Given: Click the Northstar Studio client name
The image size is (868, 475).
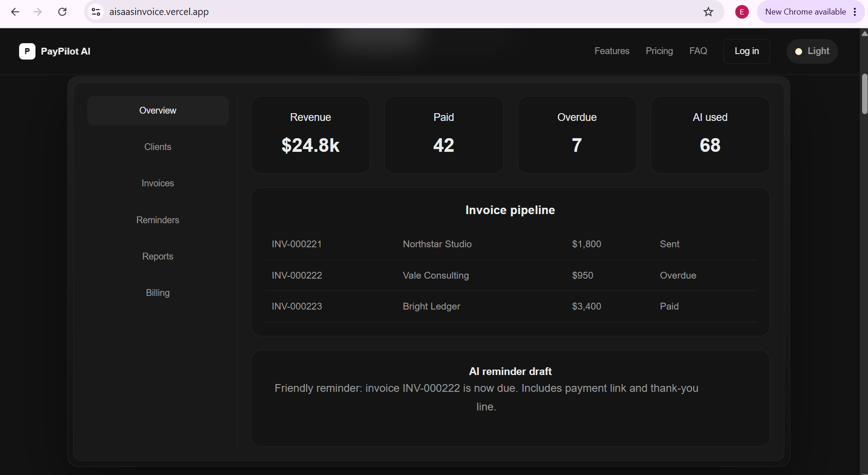Looking at the screenshot, I should click(x=437, y=244).
